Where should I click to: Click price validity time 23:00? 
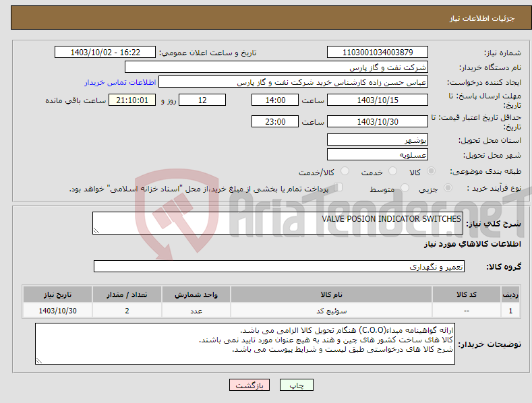[275, 121]
